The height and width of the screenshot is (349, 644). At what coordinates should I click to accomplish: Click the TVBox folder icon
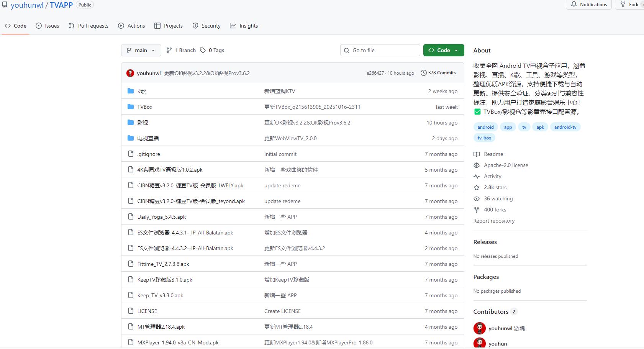pyautogui.click(x=131, y=107)
